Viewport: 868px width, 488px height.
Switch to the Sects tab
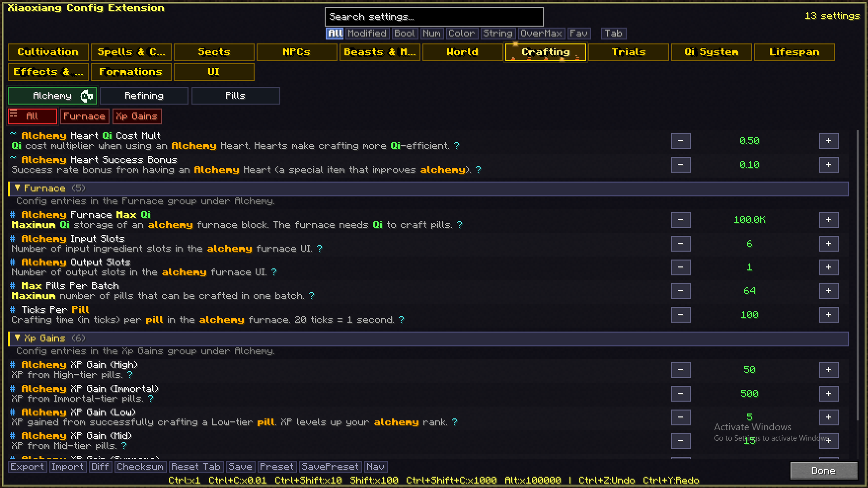(x=214, y=52)
